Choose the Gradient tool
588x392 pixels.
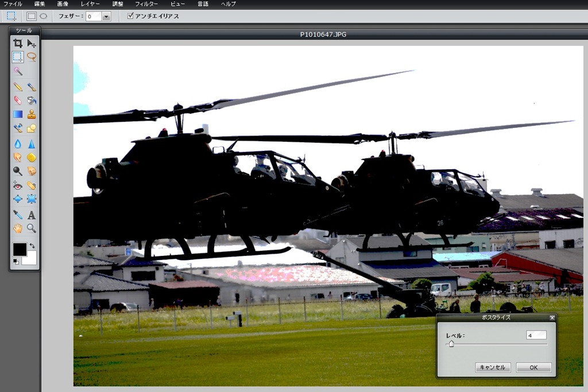(x=18, y=114)
